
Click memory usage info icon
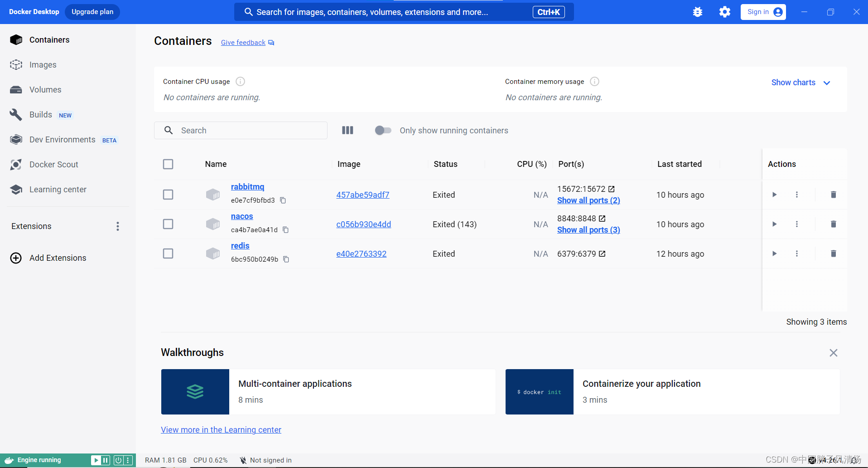pyautogui.click(x=595, y=82)
